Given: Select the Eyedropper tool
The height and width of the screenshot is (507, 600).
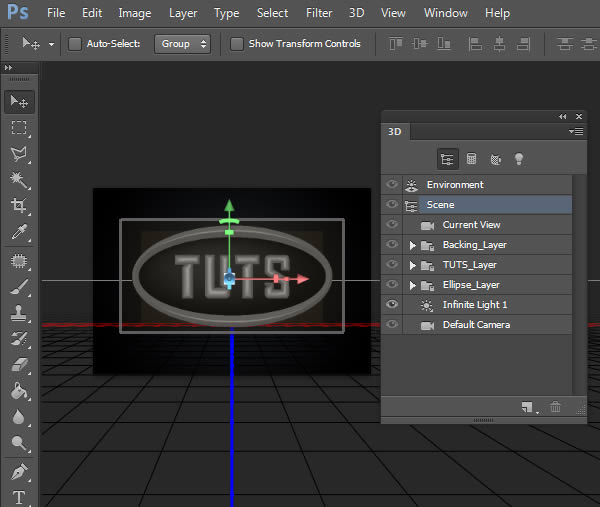Looking at the screenshot, I should point(19,232).
